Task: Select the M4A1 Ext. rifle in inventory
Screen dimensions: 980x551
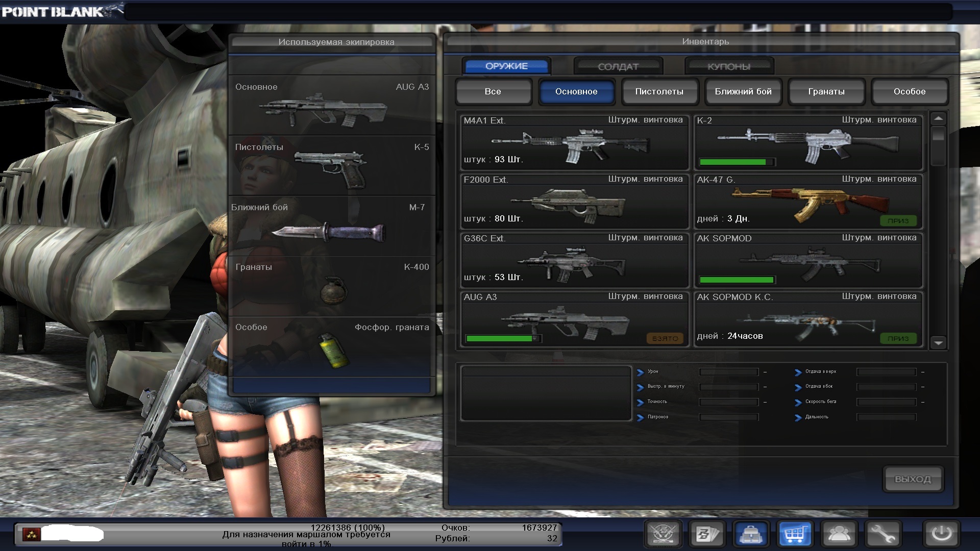Action: (x=575, y=142)
